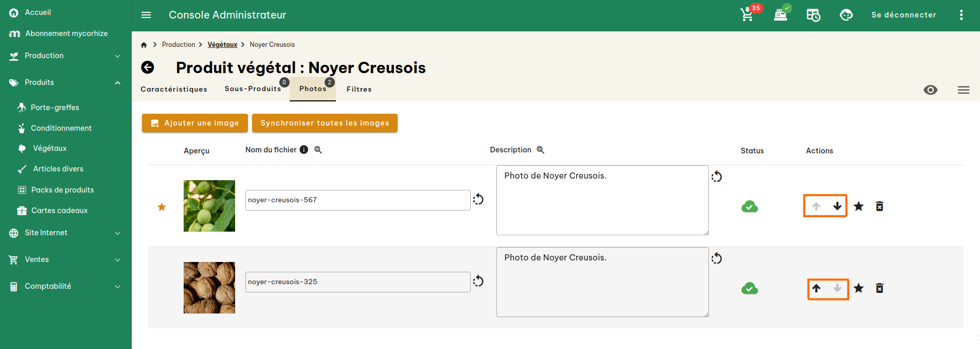This screenshot has height=349, width=980.
Task: Reset the noyer-creusois-567 file name
Action: 478,199
